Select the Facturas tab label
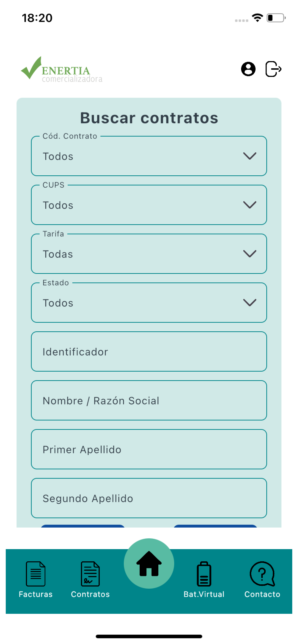 coord(36,594)
